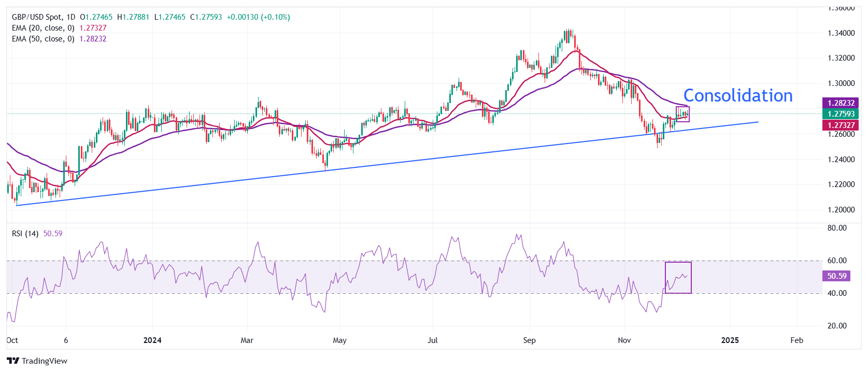868x372 pixels.
Task: Click the 2025 label on the time axis
Action: [x=730, y=340]
